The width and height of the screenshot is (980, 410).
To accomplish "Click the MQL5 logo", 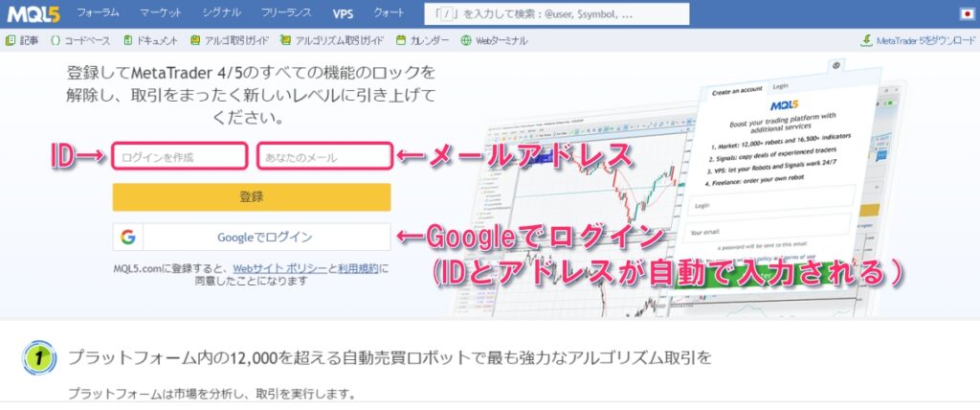I will pos(35,13).
